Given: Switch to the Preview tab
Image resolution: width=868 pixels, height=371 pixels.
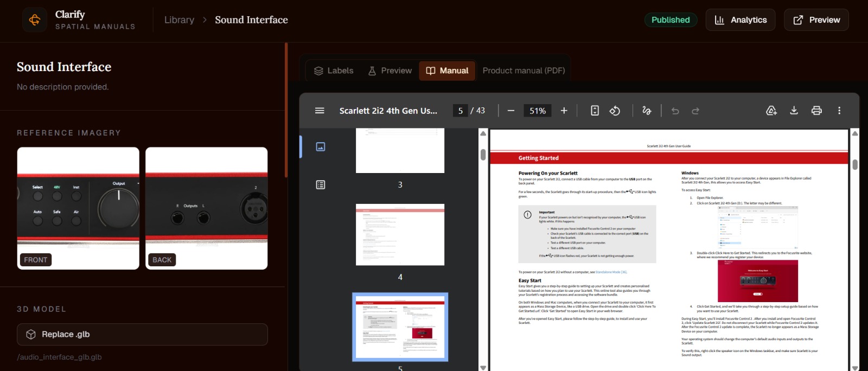Looking at the screenshot, I should pyautogui.click(x=390, y=71).
